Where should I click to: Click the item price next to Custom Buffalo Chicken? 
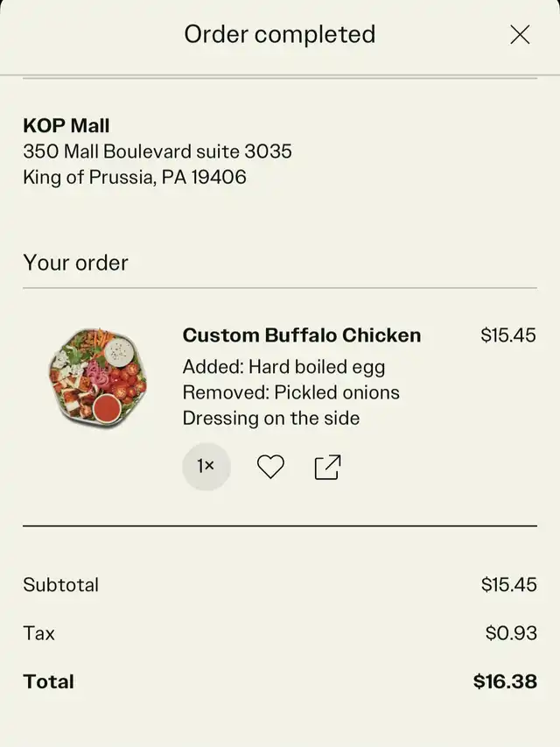pos(508,335)
